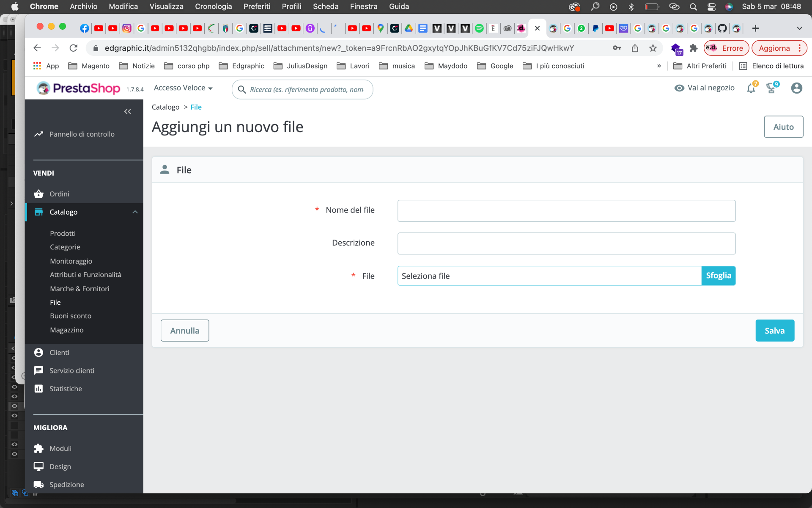Collapse the Catalogo menu chevron
Viewport: 812px width, 508px height.
[135, 212]
